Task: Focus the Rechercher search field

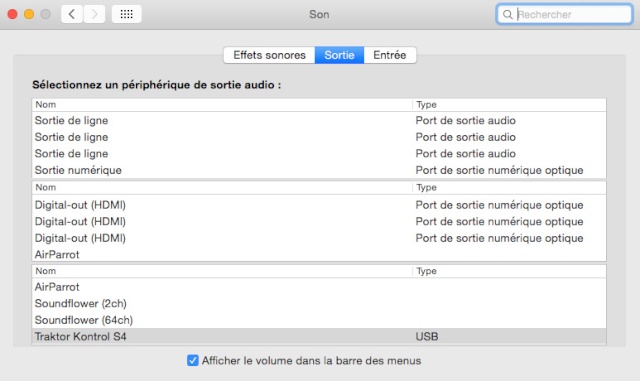Action: pyautogui.click(x=564, y=15)
